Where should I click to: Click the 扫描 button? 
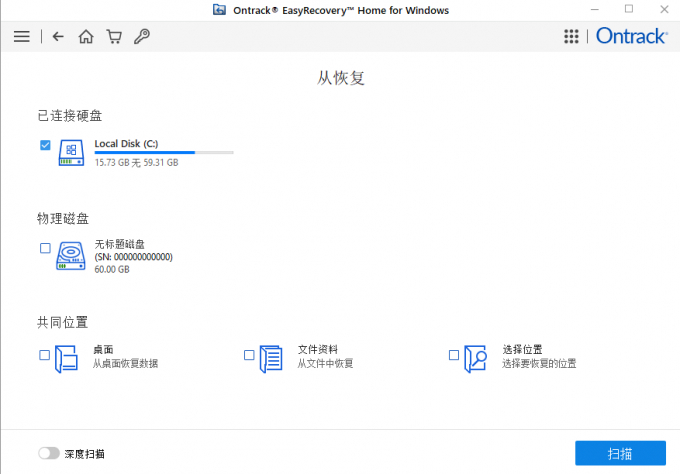click(620, 453)
